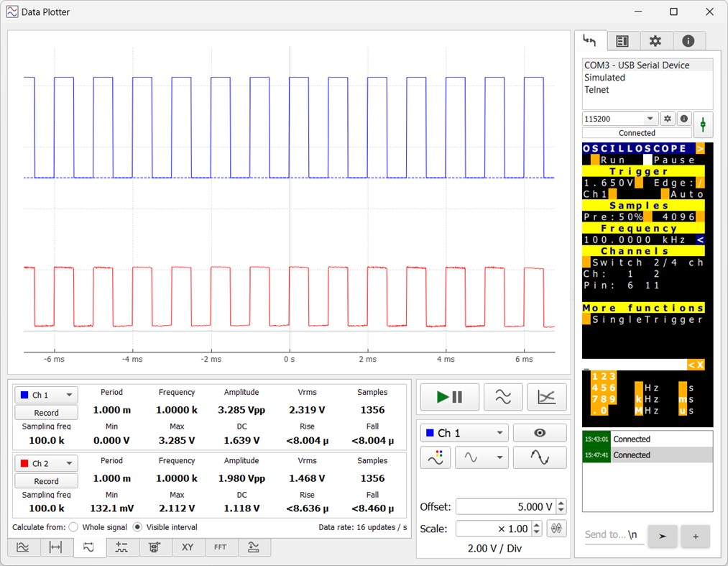Click the play/pause plotting button

click(x=449, y=397)
